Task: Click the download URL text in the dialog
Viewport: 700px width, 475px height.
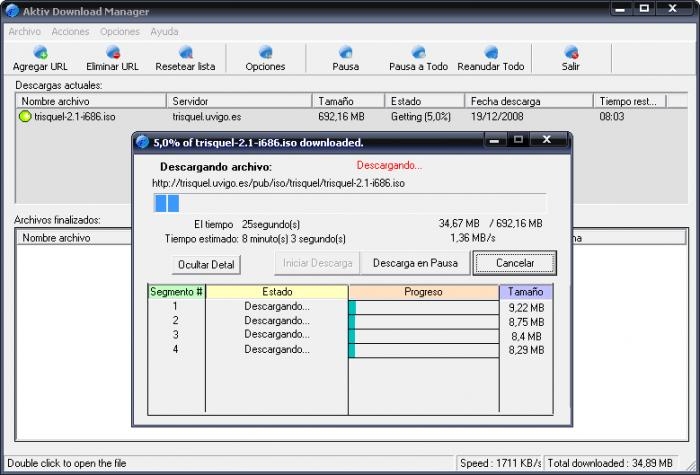Action: click(279, 183)
